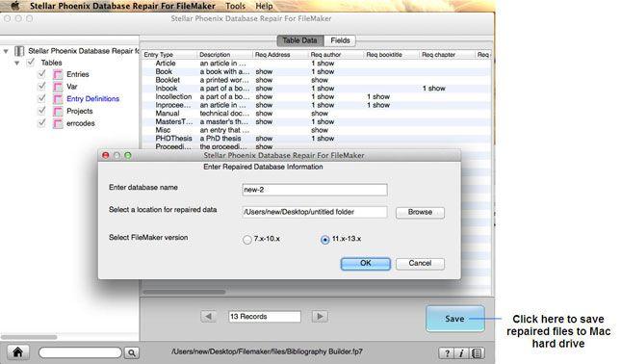Click the 'Incollection' entry type cell
This screenshot has width=621, height=364.
pyautogui.click(x=173, y=96)
